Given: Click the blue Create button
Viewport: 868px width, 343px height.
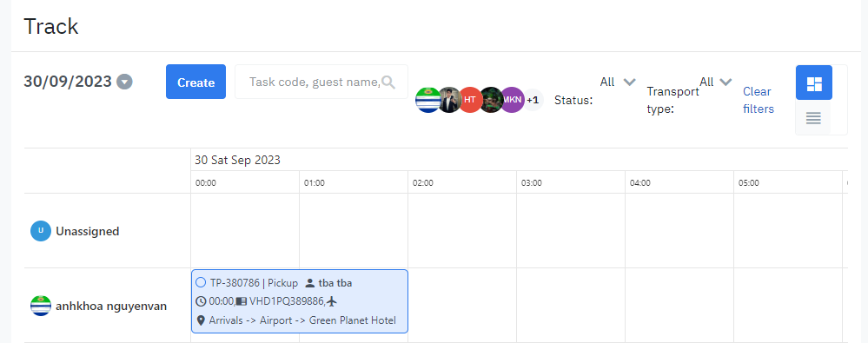Looking at the screenshot, I should tap(196, 82).
